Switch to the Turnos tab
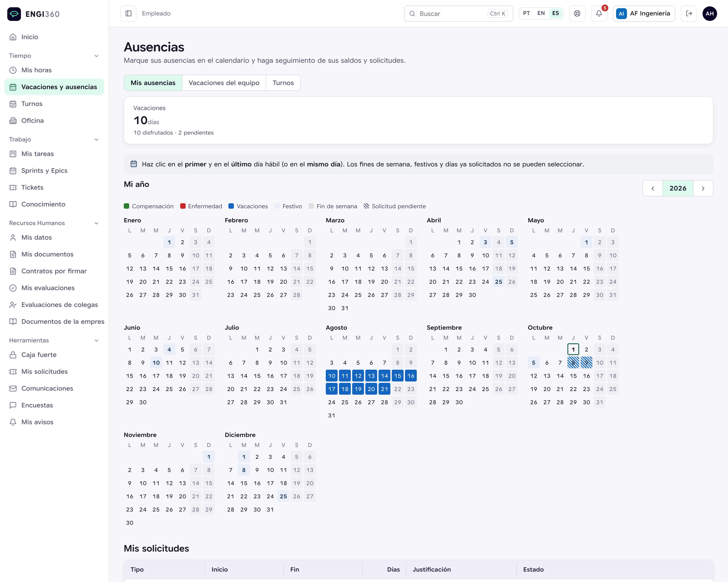The image size is (728, 582). coord(283,83)
